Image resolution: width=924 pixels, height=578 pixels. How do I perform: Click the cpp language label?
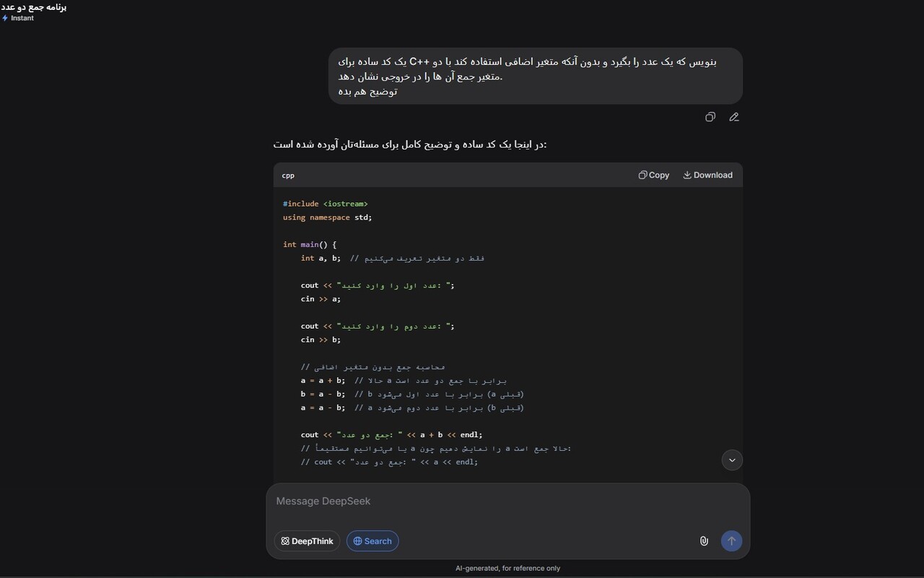click(x=288, y=176)
